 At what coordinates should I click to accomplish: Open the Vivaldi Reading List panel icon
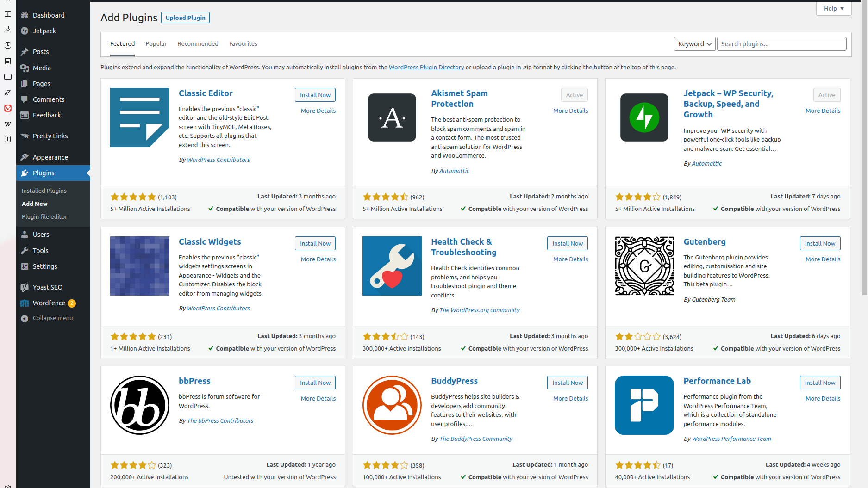[8, 14]
